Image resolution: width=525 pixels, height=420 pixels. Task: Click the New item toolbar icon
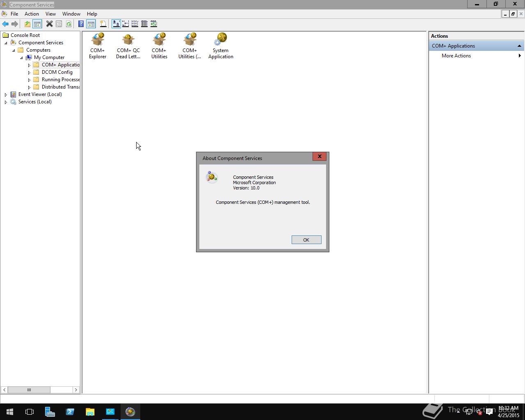(103, 24)
